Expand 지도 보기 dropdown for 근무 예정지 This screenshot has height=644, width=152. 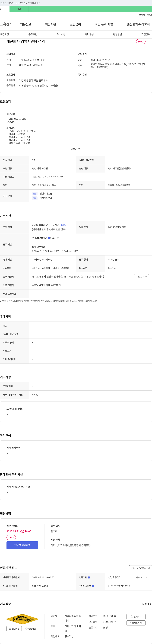click(x=142, y=277)
